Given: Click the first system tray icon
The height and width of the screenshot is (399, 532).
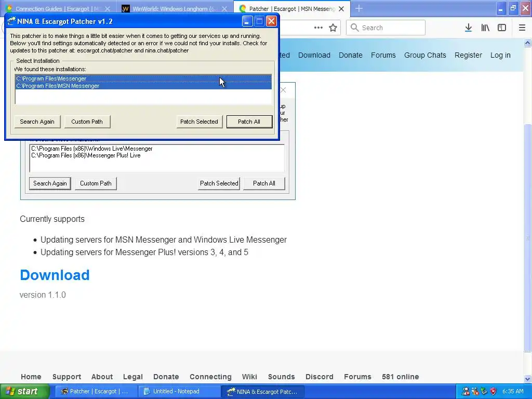Looking at the screenshot, I should pyautogui.click(x=466, y=391).
